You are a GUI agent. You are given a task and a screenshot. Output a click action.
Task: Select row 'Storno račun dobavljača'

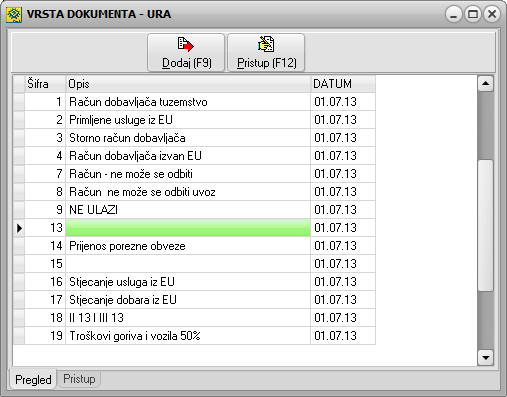tap(194, 138)
